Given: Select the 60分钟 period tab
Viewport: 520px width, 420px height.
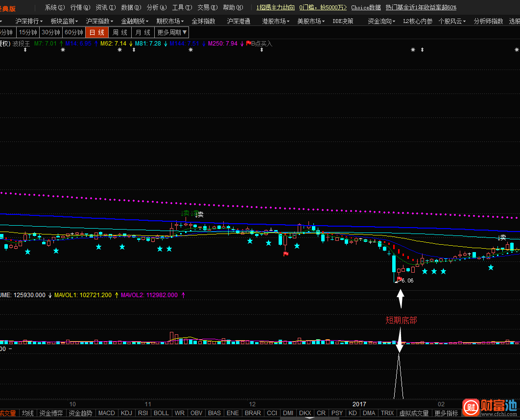Looking at the screenshot, I should [74, 32].
